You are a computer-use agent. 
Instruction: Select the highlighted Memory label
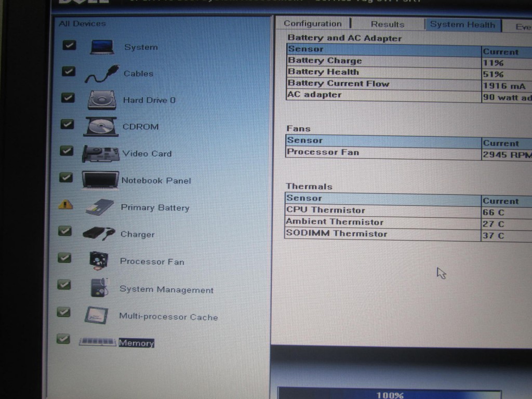[x=136, y=343]
